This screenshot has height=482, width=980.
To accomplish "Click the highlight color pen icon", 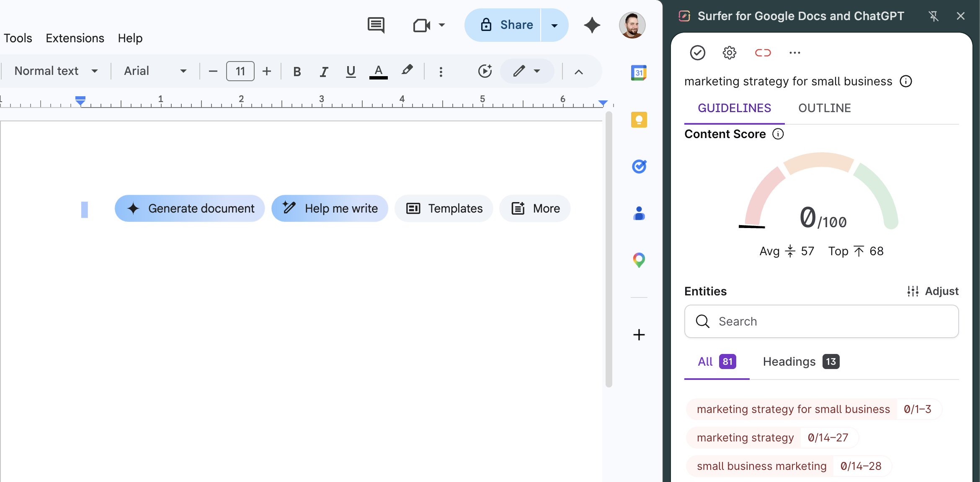I will point(407,71).
